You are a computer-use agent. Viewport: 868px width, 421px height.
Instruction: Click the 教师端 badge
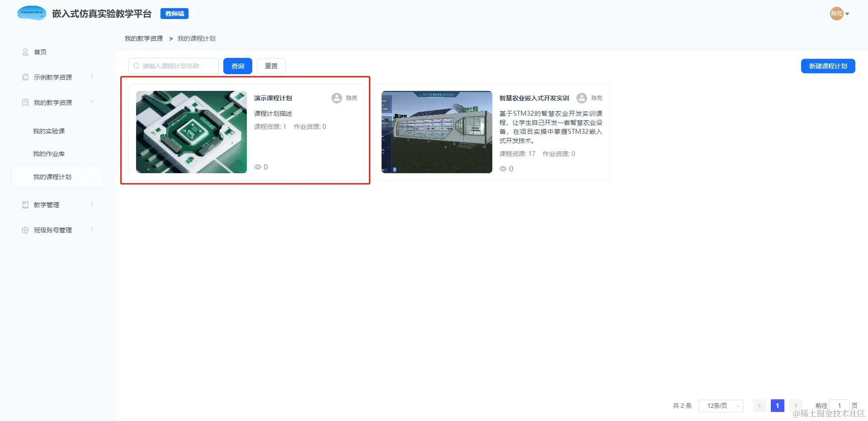pyautogui.click(x=175, y=14)
